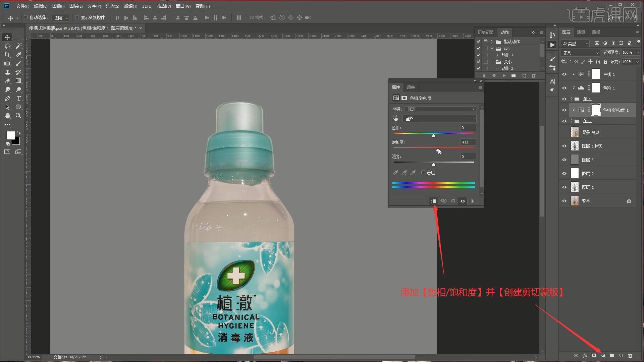Click the 饱和度 saturation value field

pyautogui.click(x=468, y=142)
